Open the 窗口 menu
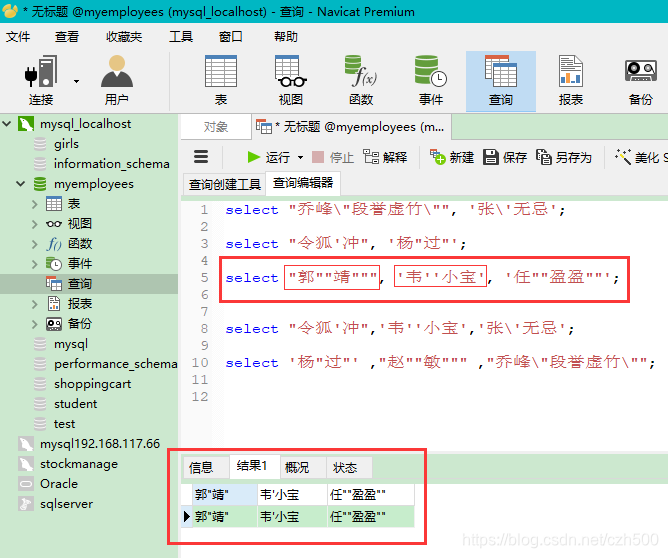The width and height of the screenshot is (668, 558). [x=230, y=37]
